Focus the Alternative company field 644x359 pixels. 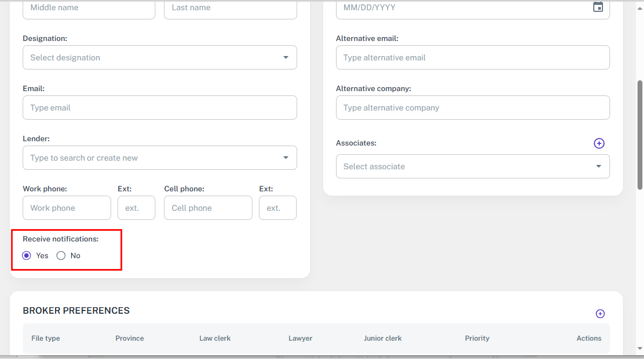pos(472,108)
